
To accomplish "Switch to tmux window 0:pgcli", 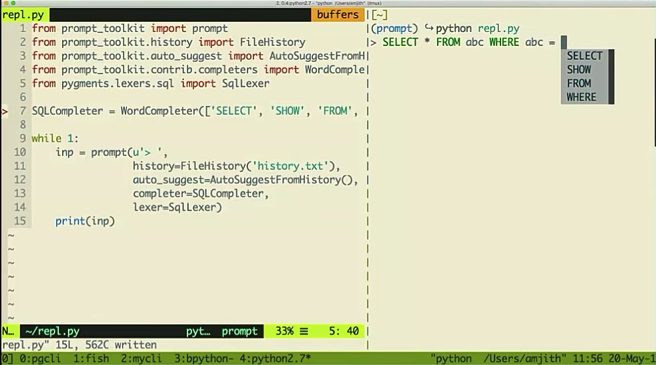I will (40, 359).
